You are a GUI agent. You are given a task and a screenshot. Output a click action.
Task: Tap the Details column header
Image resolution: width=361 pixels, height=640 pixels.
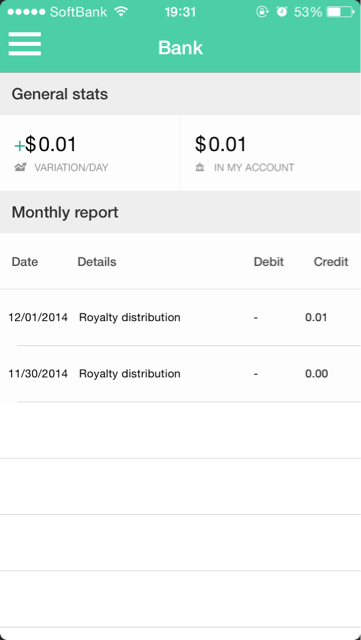(x=97, y=262)
